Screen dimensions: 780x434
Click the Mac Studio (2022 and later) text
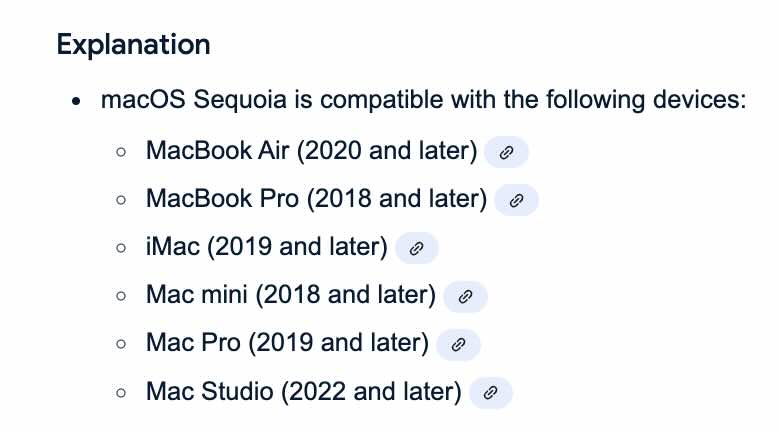(x=304, y=391)
